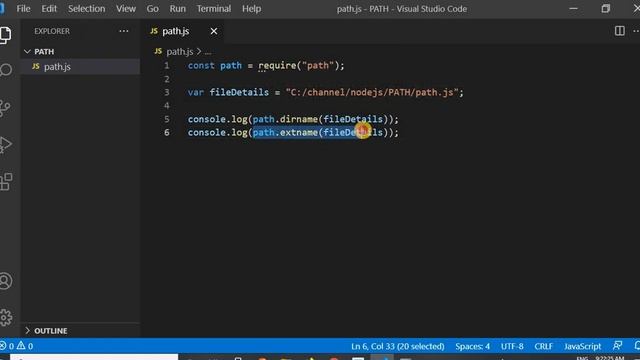Click extname method on line 6

(299, 132)
